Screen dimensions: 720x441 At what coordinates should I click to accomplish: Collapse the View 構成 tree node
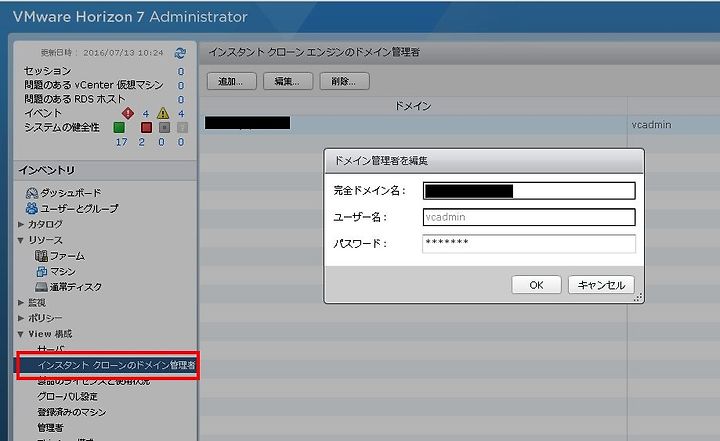pyautogui.click(x=21, y=334)
